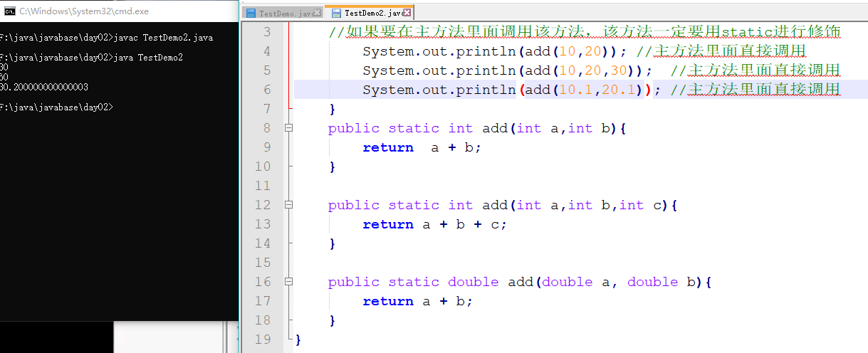Click the last empty cmd prompt line
Viewport: 868px width, 353px height.
click(x=56, y=107)
